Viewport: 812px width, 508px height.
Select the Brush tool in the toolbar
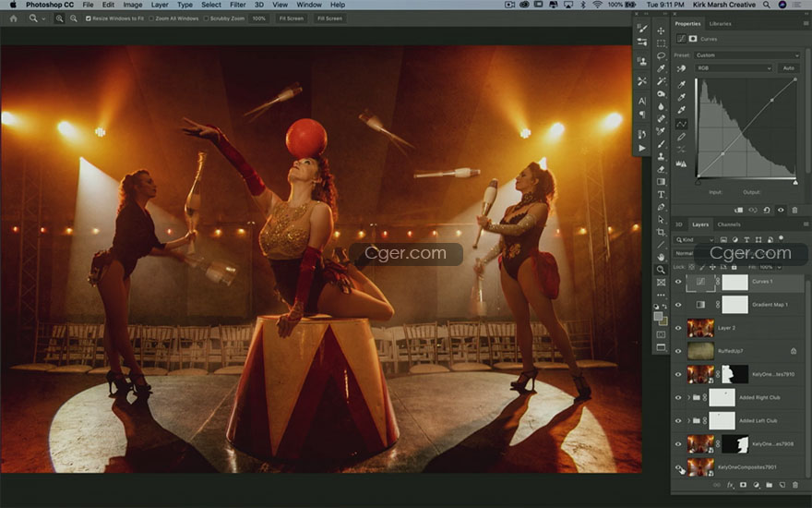[661, 144]
